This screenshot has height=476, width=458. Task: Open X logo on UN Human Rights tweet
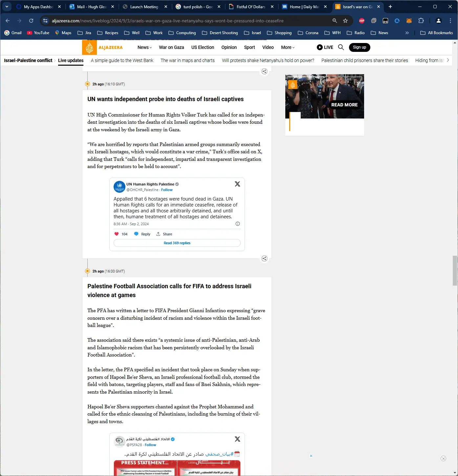[237, 184]
